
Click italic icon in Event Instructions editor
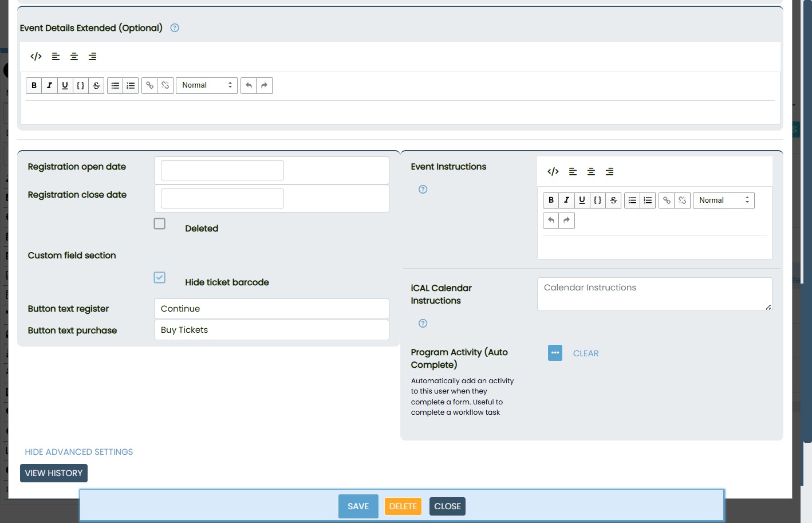click(x=566, y=200)
